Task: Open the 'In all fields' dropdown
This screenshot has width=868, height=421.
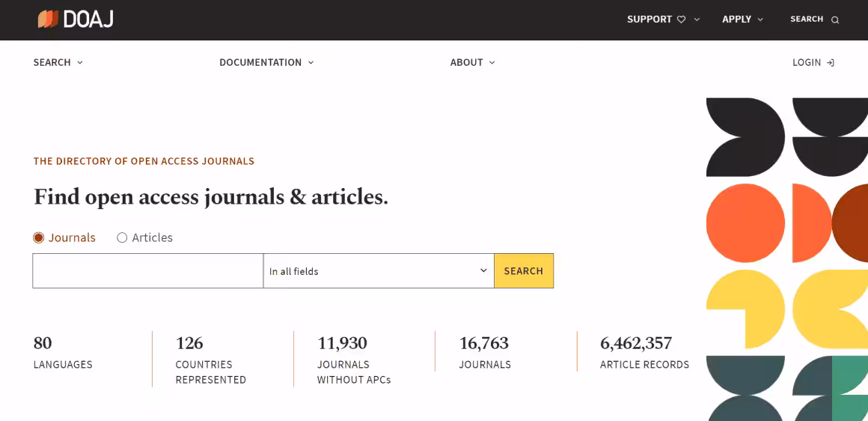Action: click(x=379, y=271)
